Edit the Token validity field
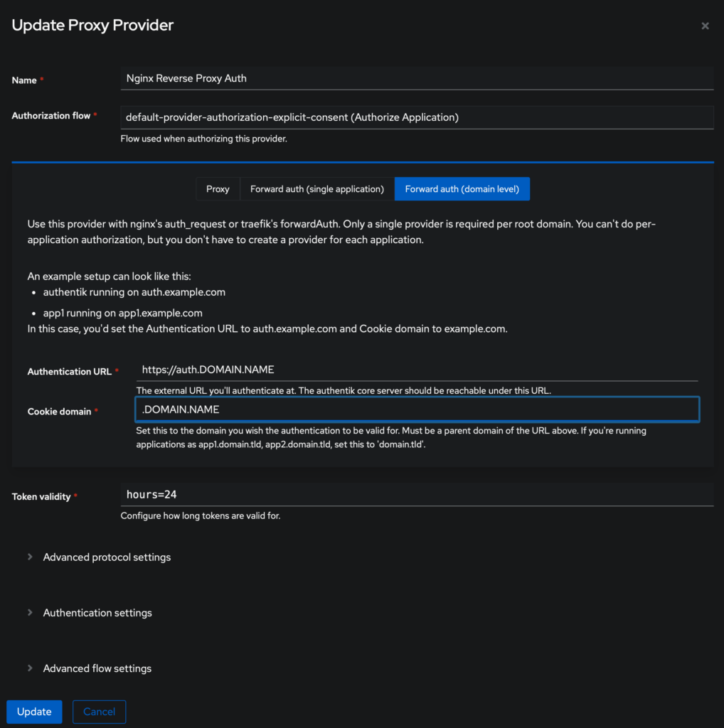724x728 pixels. 417,494
